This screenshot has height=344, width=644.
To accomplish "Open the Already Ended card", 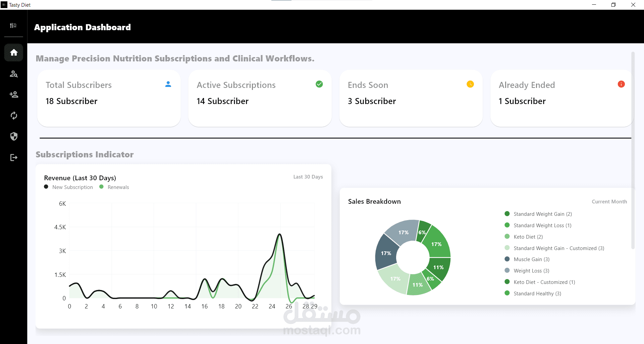I will tap(561, 98).
